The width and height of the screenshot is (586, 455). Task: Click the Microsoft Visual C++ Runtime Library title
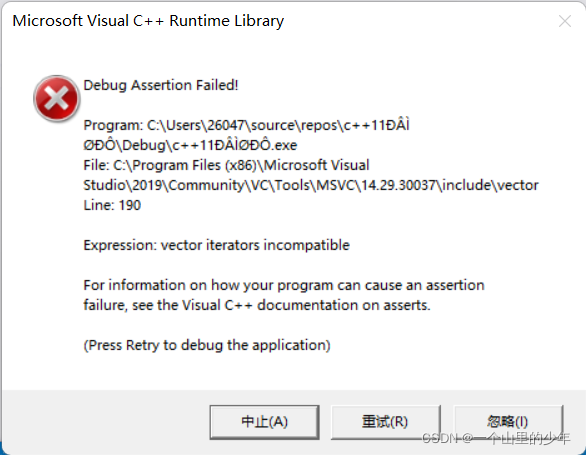click(148, 21)
